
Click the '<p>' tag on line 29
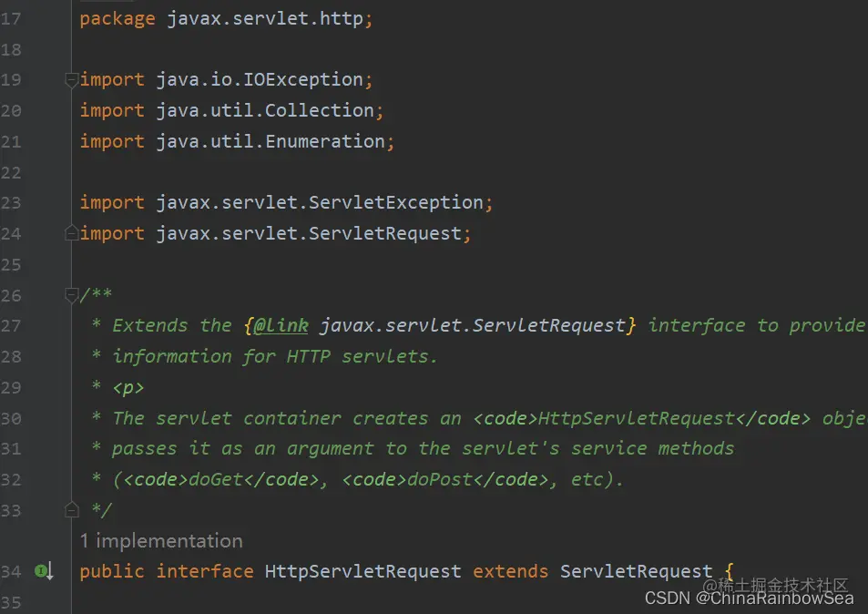click(128, 387)
